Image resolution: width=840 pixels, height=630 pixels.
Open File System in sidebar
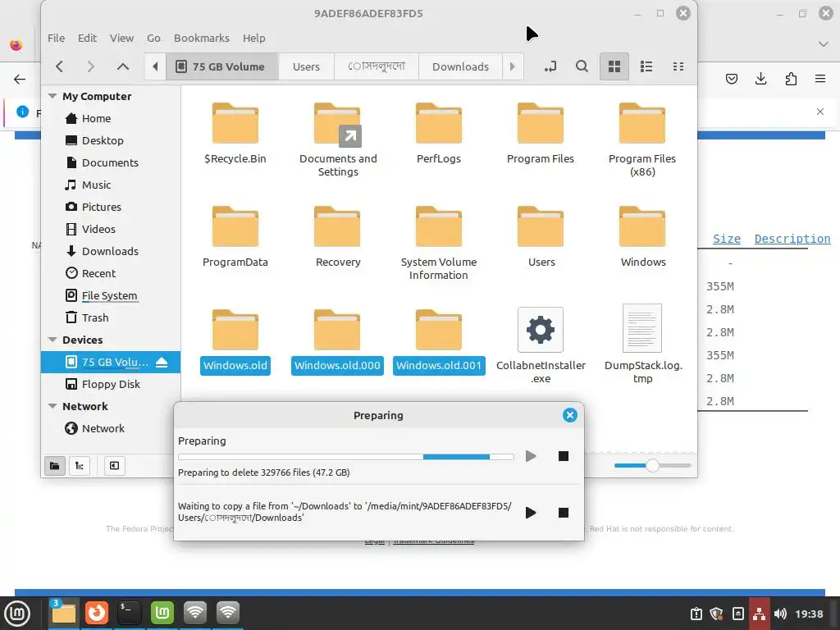point(111,295)
